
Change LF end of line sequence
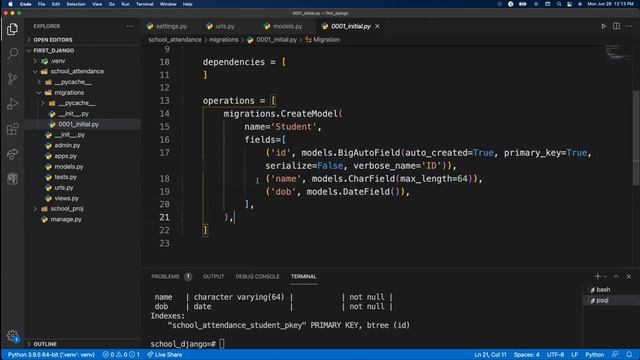click(574, 355)
